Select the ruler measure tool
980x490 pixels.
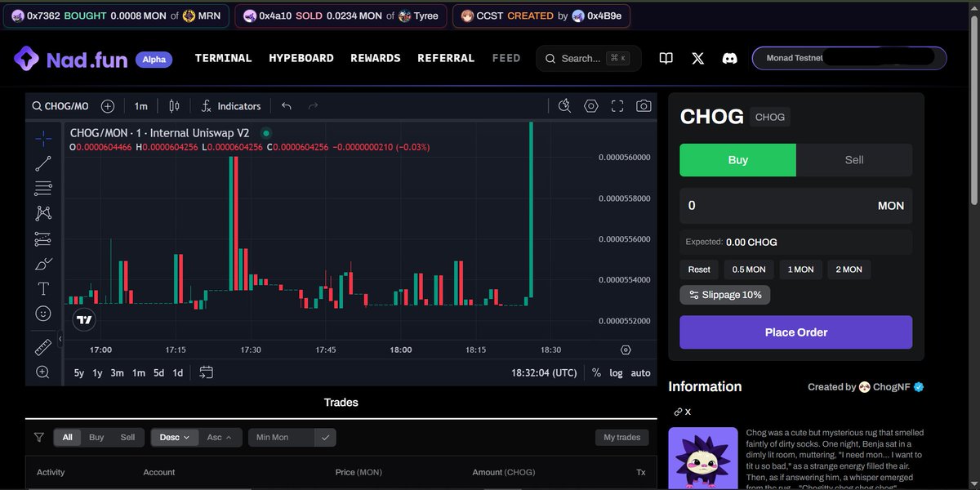click(43, 347)
